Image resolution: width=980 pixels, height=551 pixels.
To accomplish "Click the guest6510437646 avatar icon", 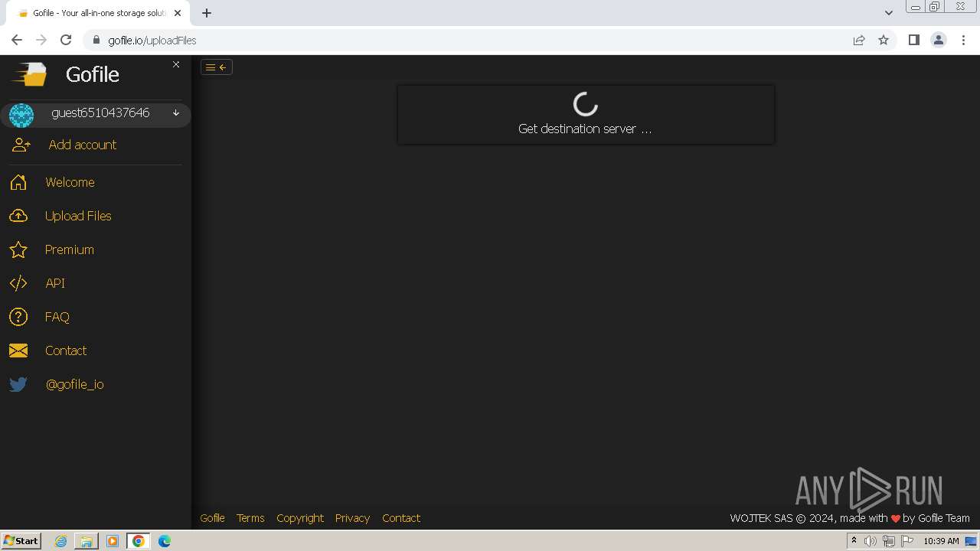I will [x=21, y=115].
